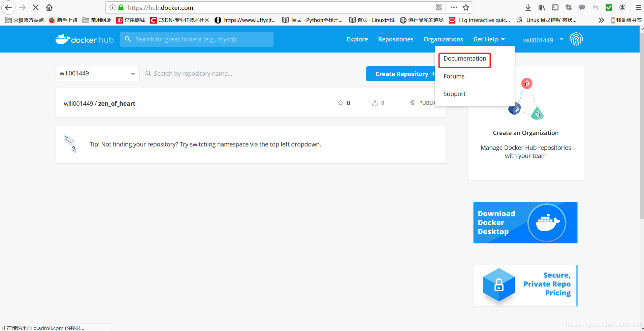Click the fingerprint profile avatar
The image size is (644, 331).
click(x=576, y=39)
